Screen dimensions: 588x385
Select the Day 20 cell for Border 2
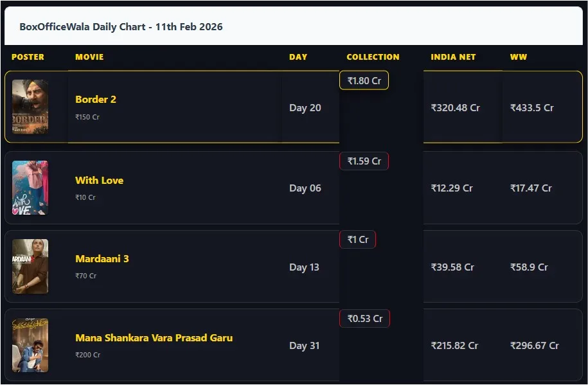[305, 107]
